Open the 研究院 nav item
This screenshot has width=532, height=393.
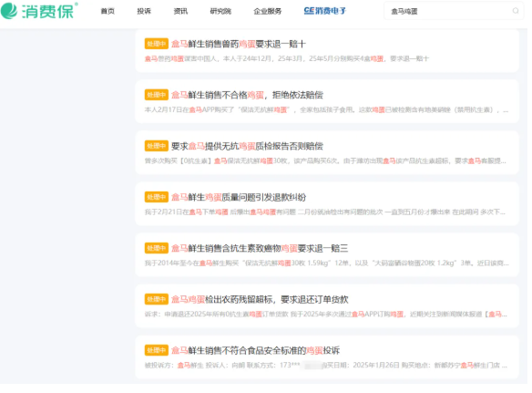tap(220, 11)
